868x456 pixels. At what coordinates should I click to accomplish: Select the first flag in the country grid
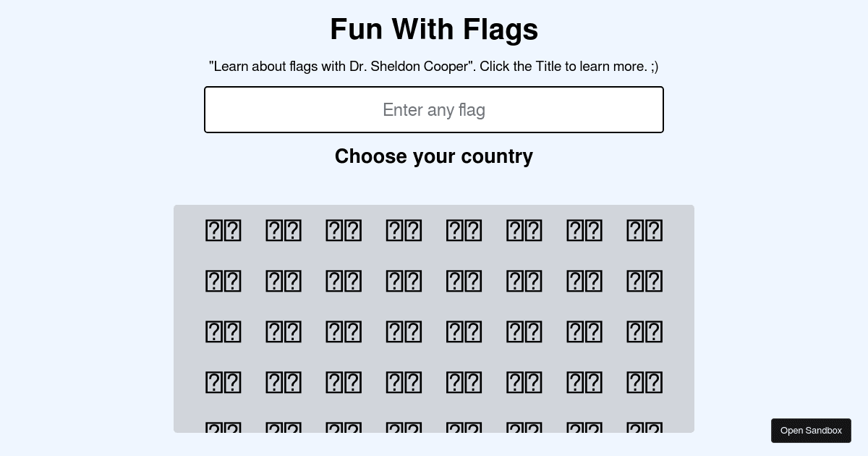pyautogui.click(x=223, y=230)
